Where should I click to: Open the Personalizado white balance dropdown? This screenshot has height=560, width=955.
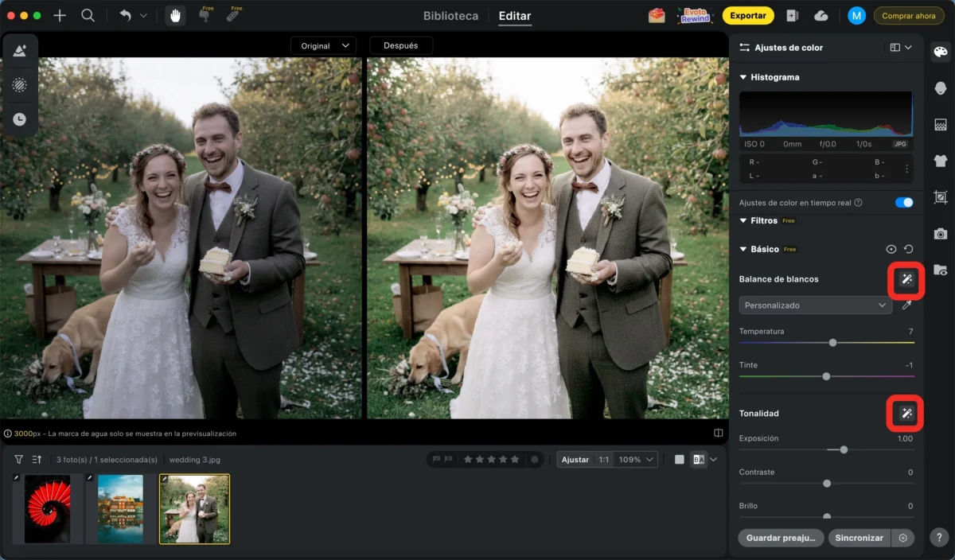tap(815, 305)
